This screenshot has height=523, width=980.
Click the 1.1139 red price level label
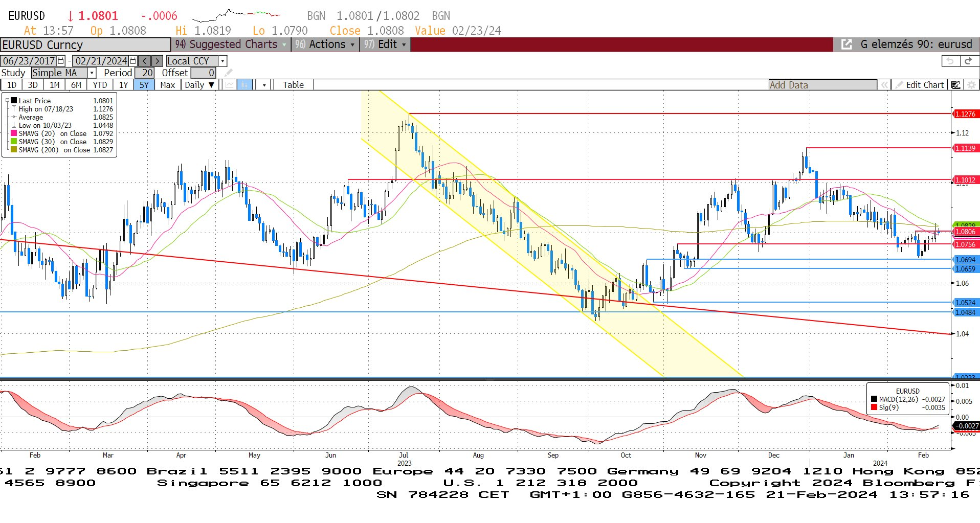(965, 148)
